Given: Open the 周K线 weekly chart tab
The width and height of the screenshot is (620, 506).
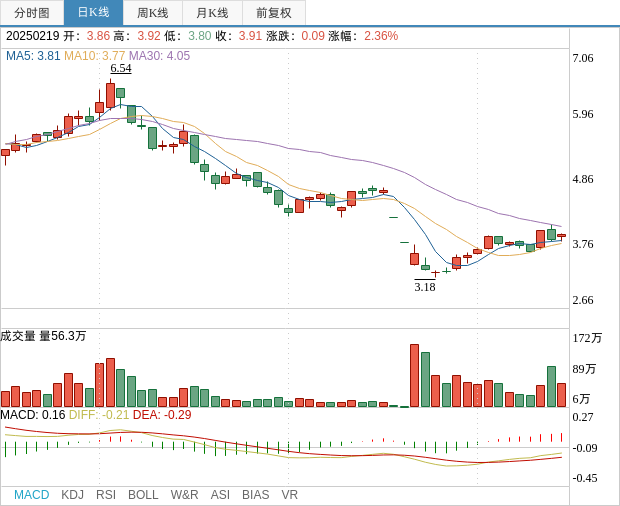Looking at the screenshot, I should point(152,13).
